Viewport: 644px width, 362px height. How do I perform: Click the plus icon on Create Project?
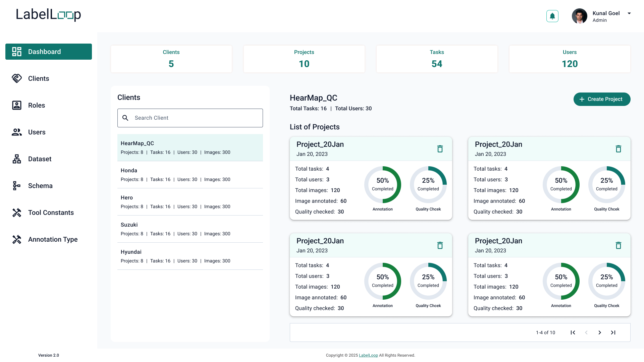point(582,99)
